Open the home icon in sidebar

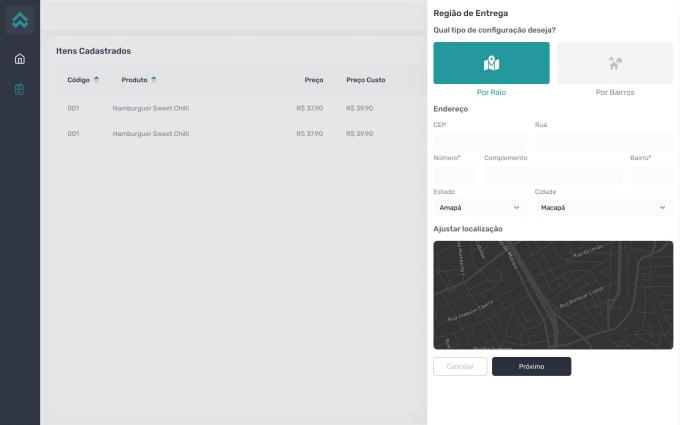point(20,59)
